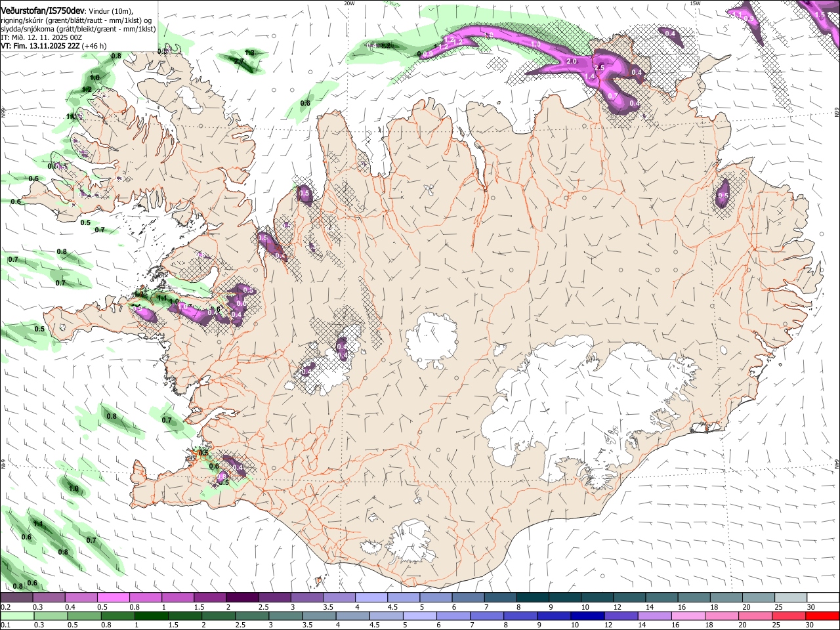The height and width of the screenshot is (630, 840).
Task: Click the round white Hofsjökull glacier in centre
Action: 431,339
